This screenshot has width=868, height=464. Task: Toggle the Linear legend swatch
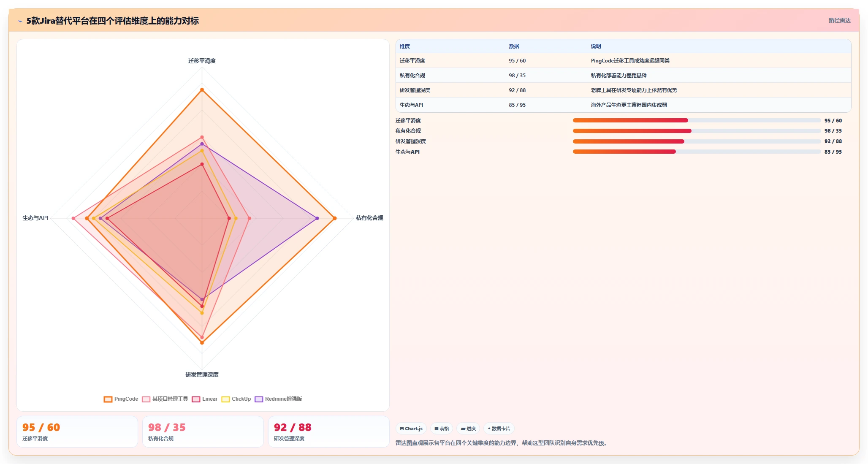click(x=196, y=399)
